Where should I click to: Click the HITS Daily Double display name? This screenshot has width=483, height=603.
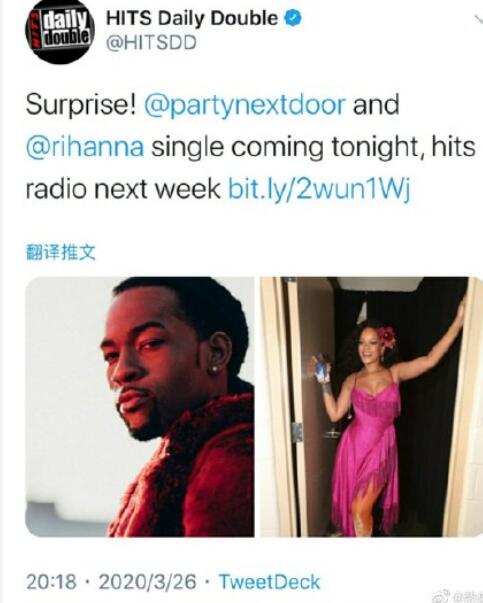[192, 18]
